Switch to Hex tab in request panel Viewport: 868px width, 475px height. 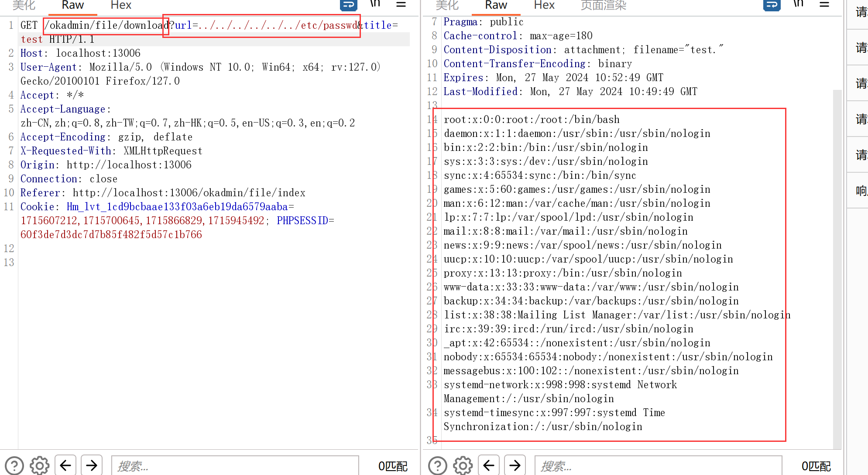(121, 5)
